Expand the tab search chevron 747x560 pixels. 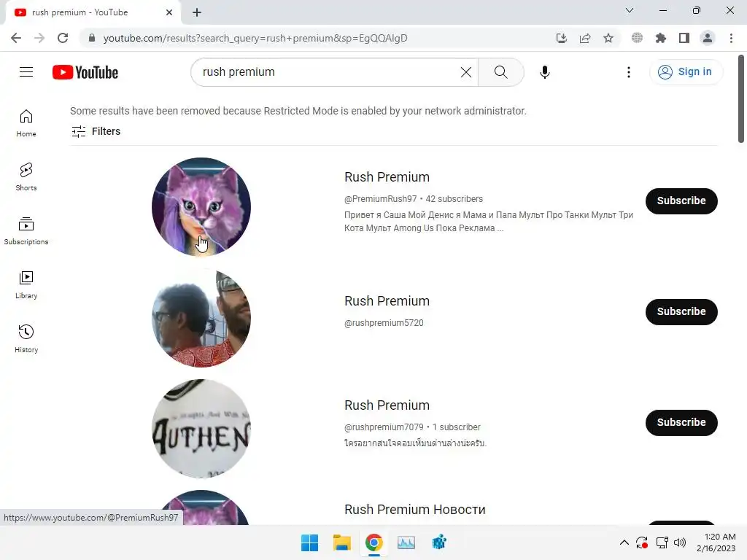(x=630, y=10)
